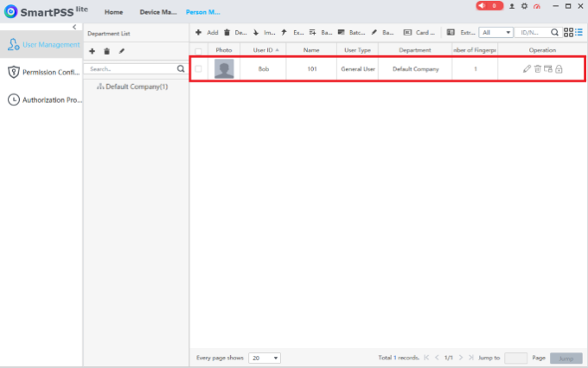Viewport: 588px width, 368px height.
Task: Click the Batch issue card toolbar button
Action: tap(351, 33)
